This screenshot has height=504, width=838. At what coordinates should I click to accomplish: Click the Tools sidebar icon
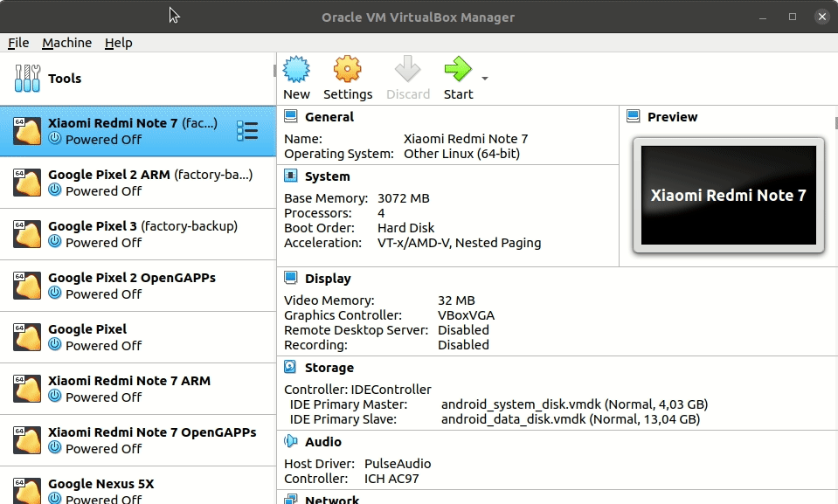coord(26,78)
